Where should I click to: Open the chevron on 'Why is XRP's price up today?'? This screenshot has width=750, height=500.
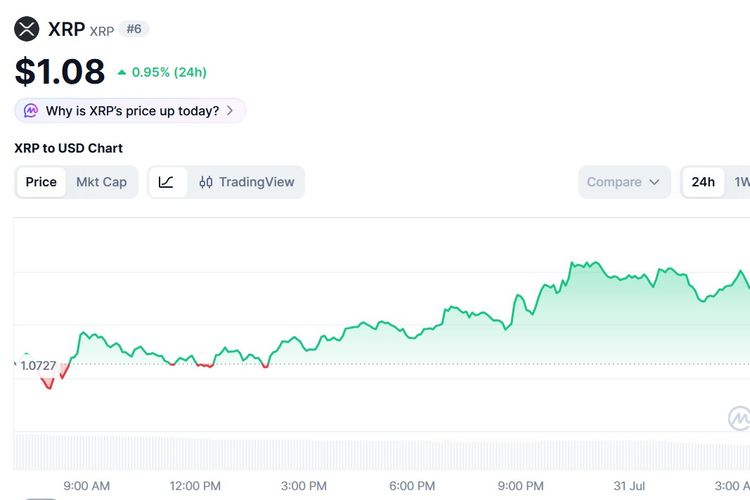pos(230,111)
